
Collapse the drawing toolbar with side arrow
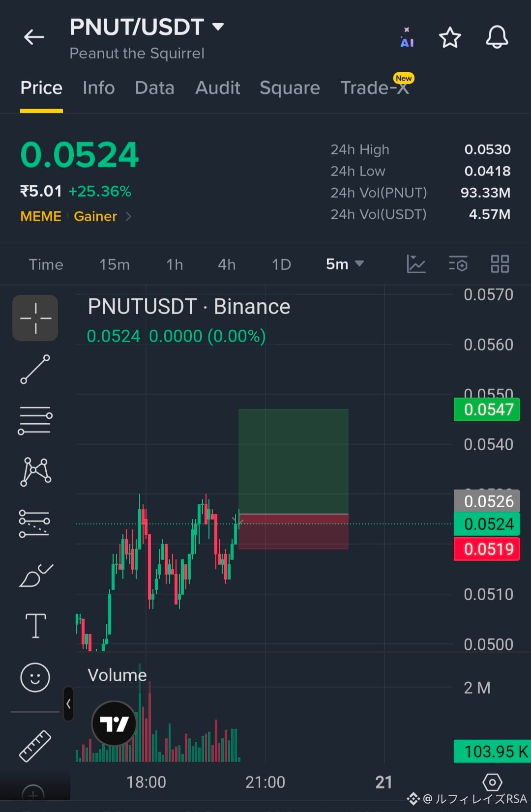[68, 704]
